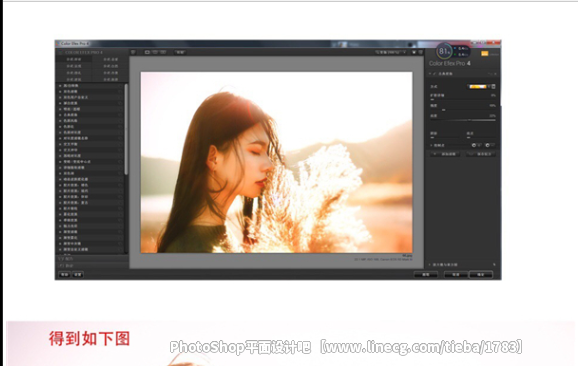Open the orange color method dropdown

click(x=478, y=86)
